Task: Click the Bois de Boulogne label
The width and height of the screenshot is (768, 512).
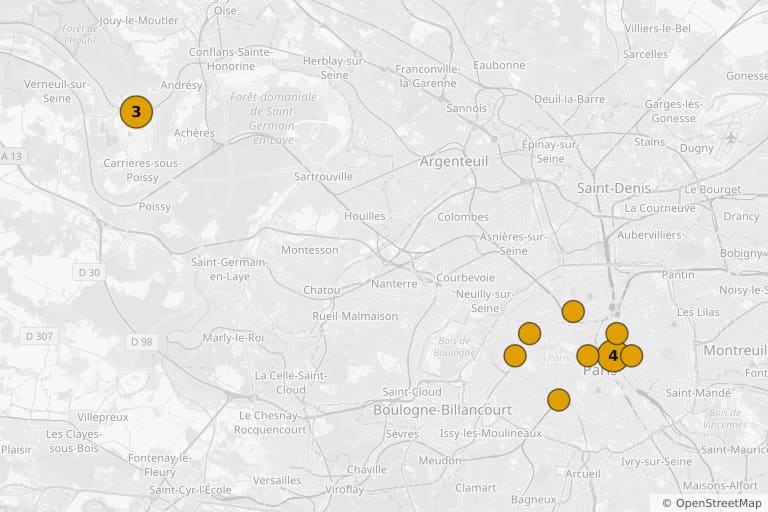Action: click(455, 346)
